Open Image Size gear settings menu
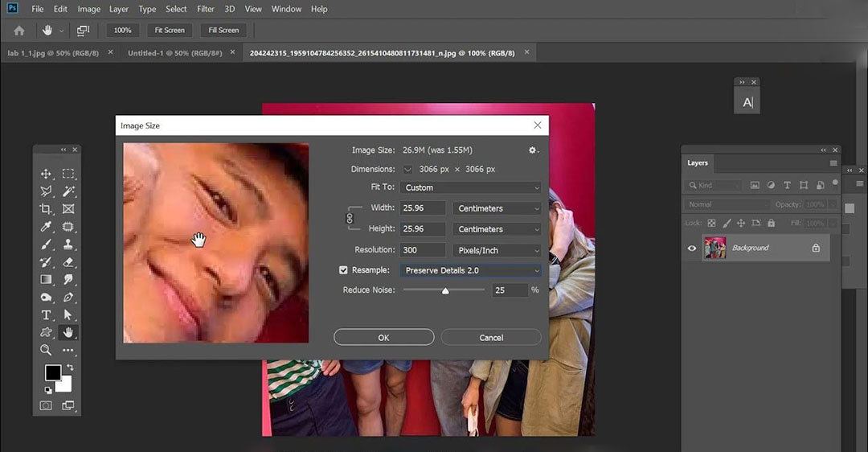 click(x=533, y=150)
